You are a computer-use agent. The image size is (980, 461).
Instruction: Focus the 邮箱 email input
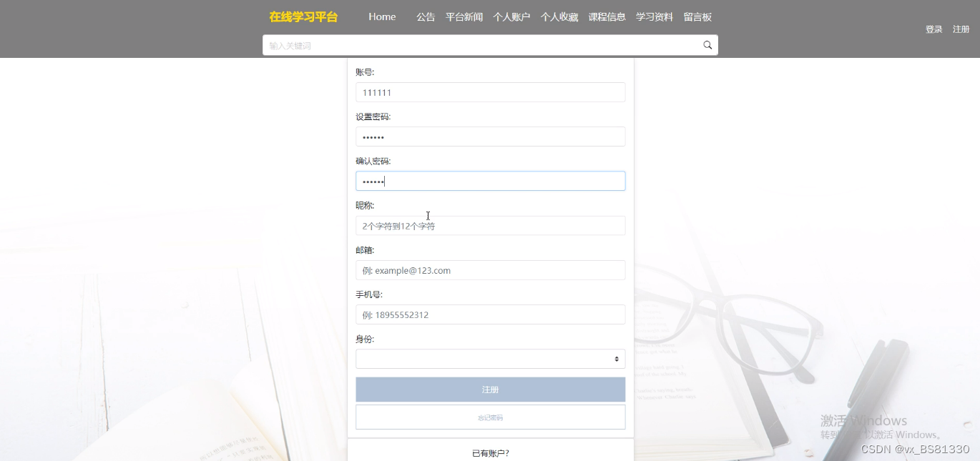(x=490, y=270)
